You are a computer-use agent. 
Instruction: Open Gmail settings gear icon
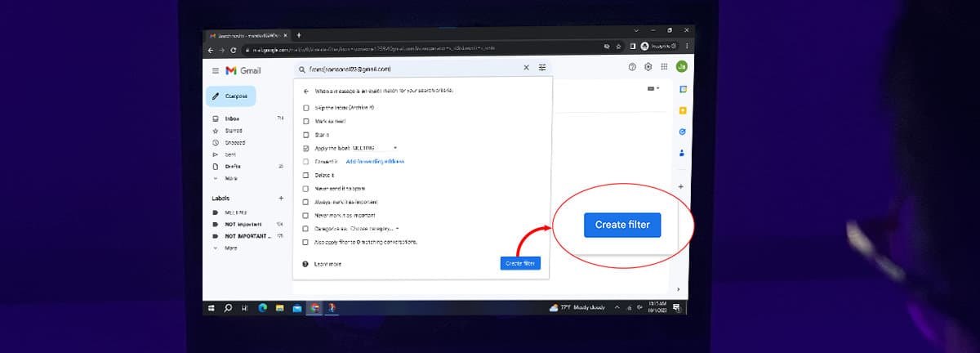[x=648, y=67]
